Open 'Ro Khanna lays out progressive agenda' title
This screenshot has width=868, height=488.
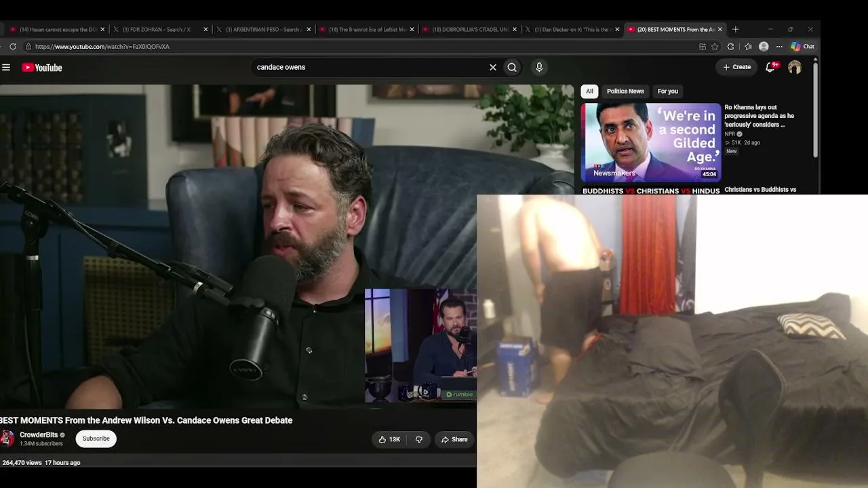click(x=759, y=116)
